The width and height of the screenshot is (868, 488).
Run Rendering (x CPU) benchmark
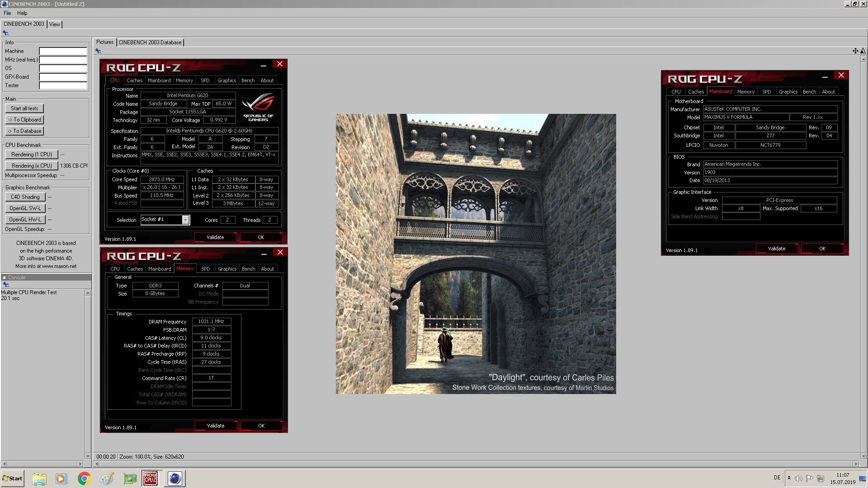[32, 166]
